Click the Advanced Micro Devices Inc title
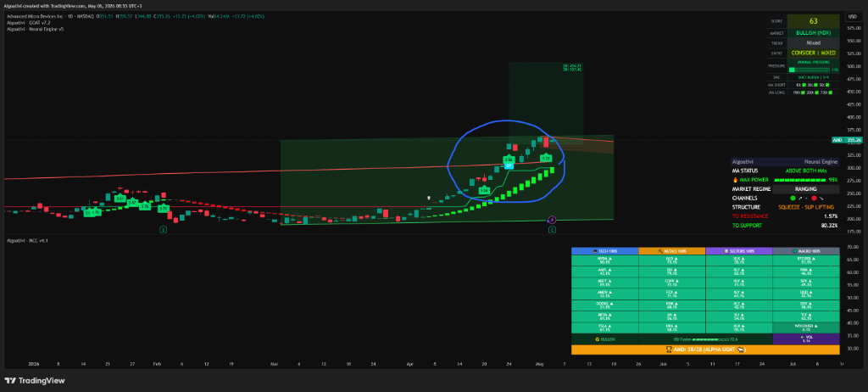 [36, 16]
